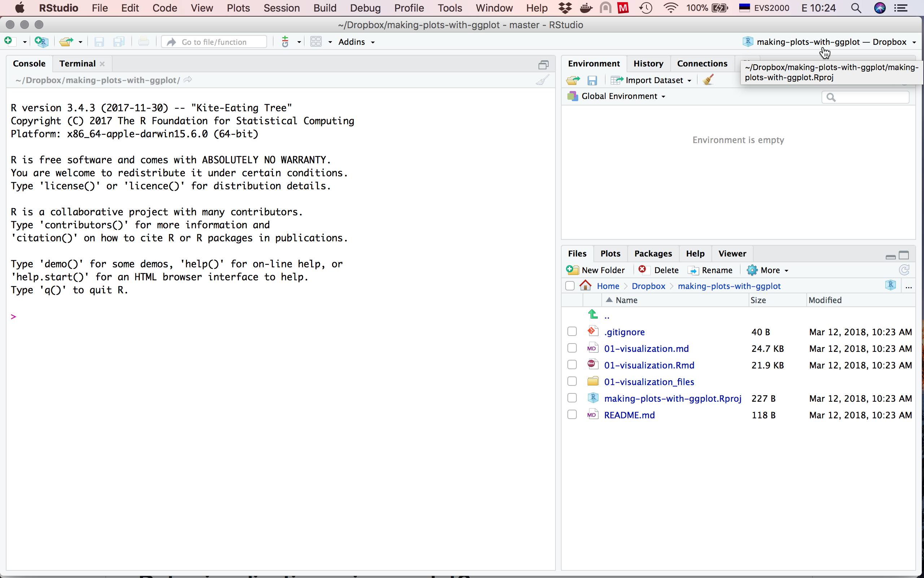Viewport: 924px width, 578px height.
Task: Check the 01-visualization_files folder checkbox
Action: pyautogui.click(x=572, y=381)
